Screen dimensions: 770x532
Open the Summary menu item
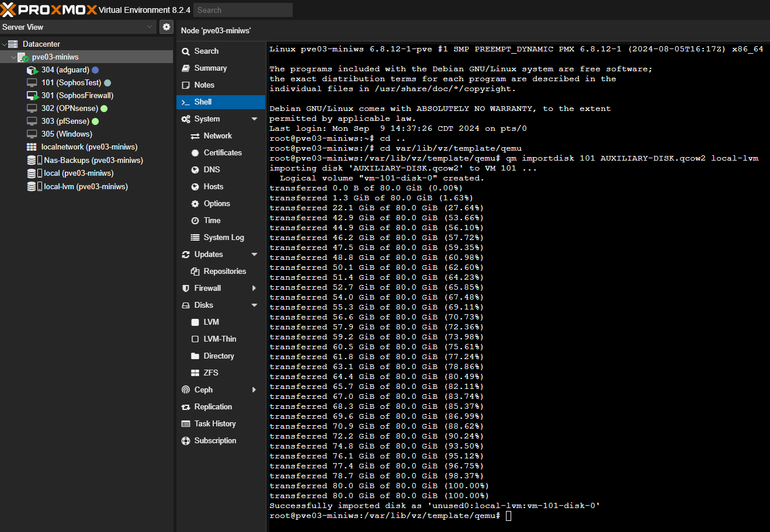[x=221, y=68]
